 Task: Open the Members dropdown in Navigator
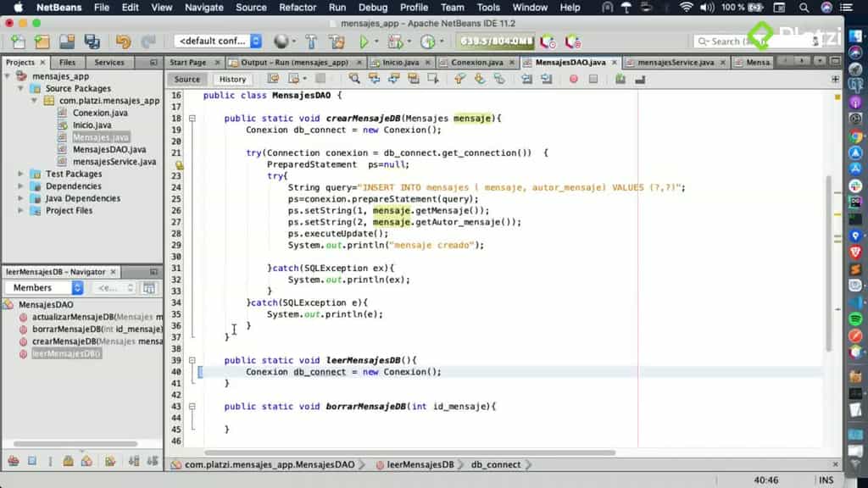(x=42, y=287)
